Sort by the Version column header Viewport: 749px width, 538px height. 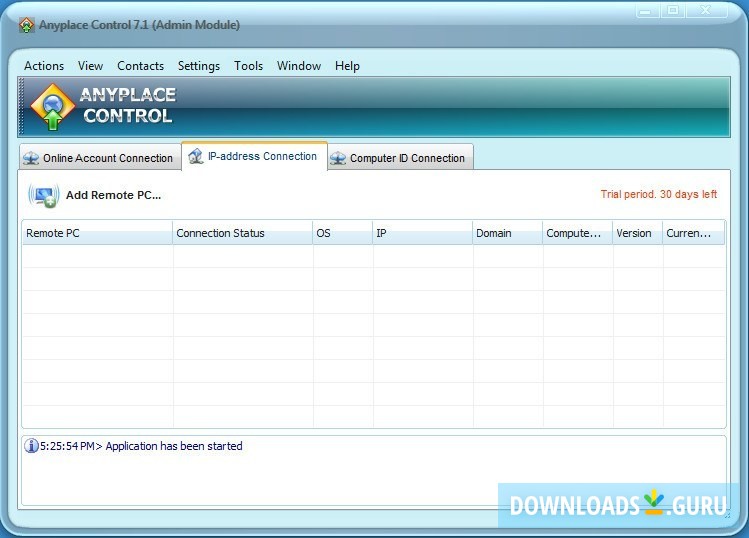coord(637,233)
